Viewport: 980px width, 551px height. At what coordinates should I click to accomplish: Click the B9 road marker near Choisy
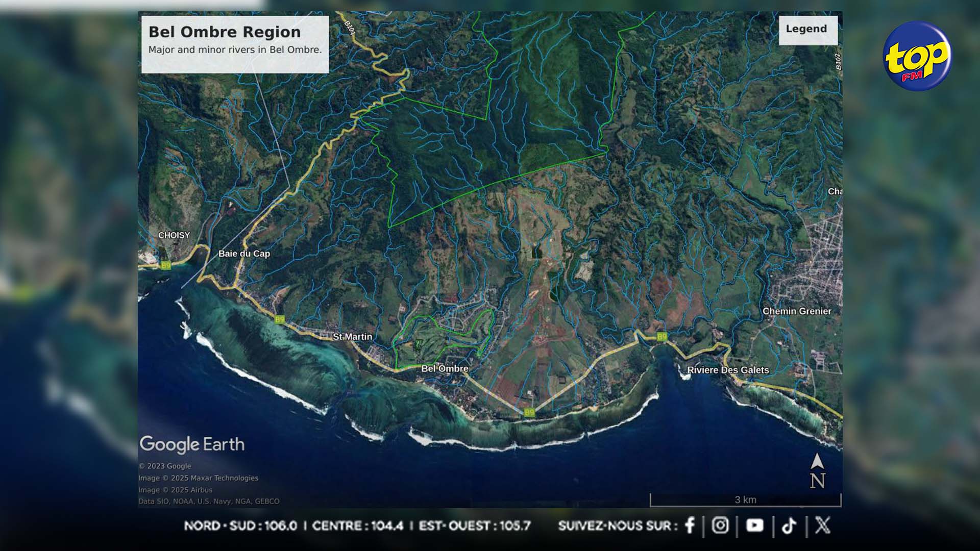[x=166, y=265]
